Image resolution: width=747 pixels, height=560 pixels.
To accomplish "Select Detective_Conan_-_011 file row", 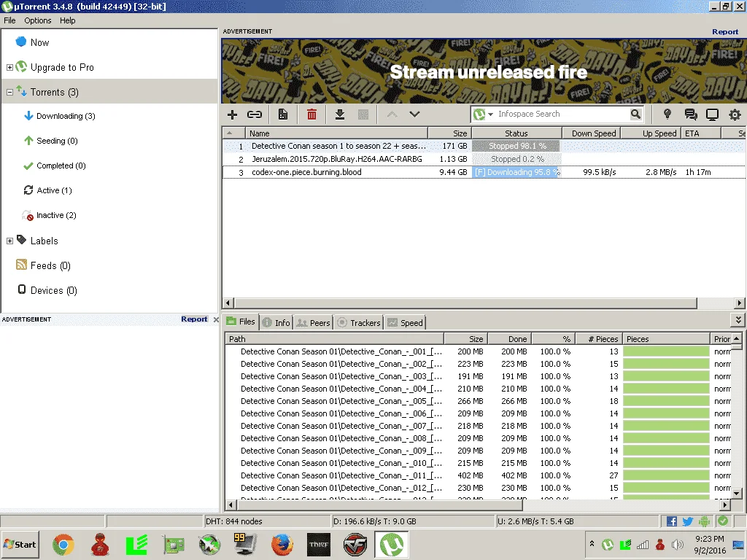I will click(x=476, y=475).
